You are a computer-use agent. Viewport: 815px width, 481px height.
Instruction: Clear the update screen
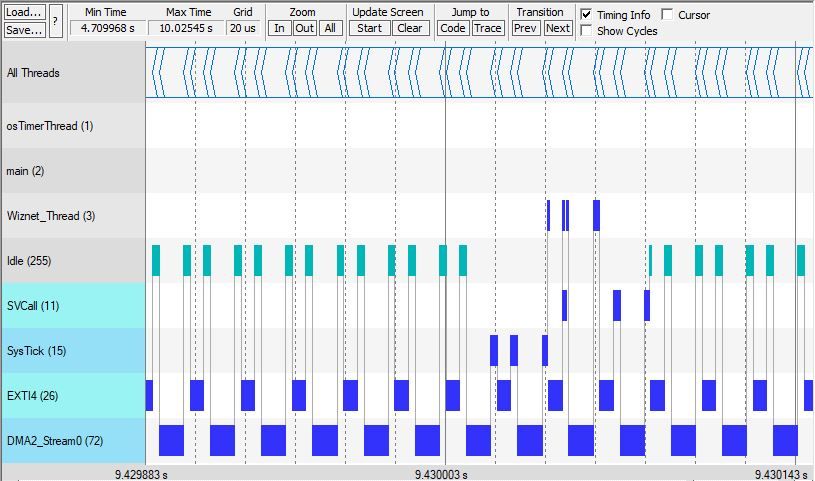410,28
